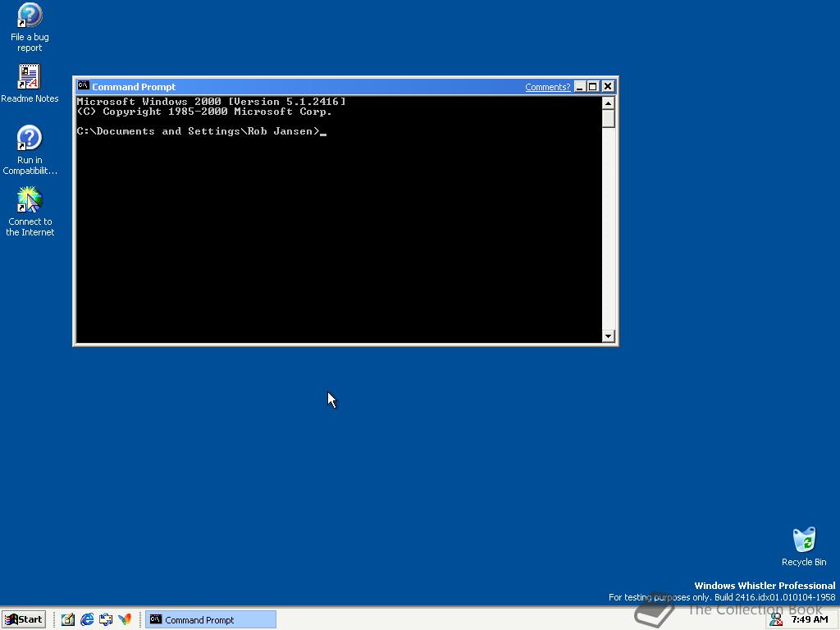Viewport: 840px width, 630px height.
Task: Click the Comments? link in title bar
Action: tap(547, 87)
